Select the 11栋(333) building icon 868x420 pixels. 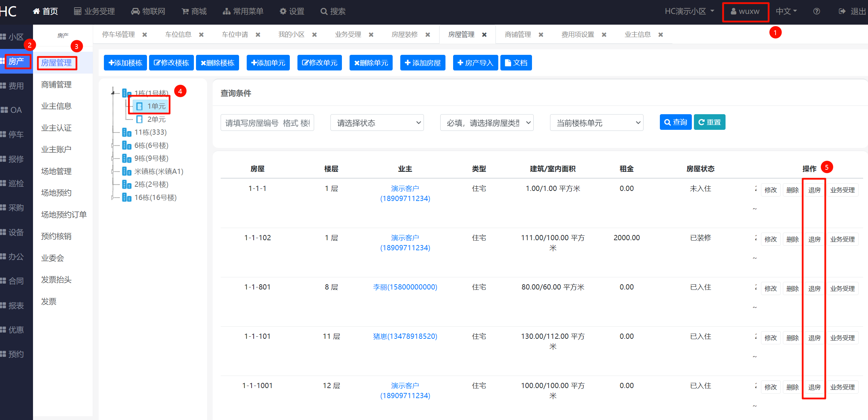pos(126,132)
